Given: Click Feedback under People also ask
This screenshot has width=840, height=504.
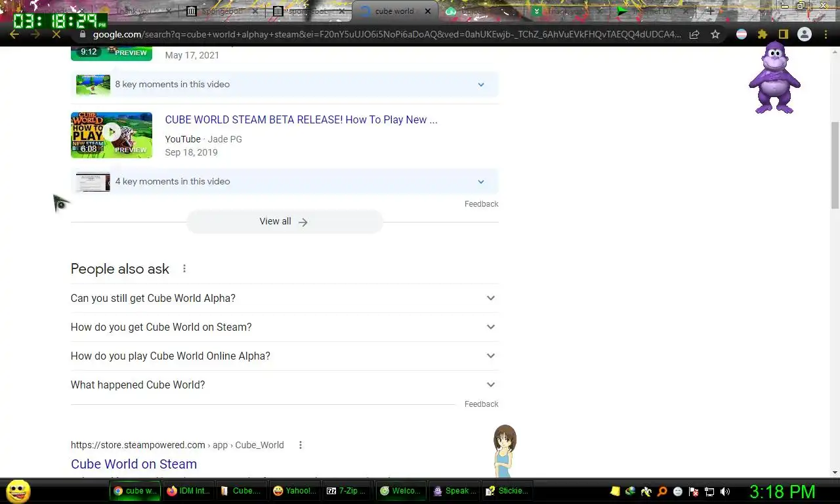Looking at the screenshot, I should click(481, 404).
